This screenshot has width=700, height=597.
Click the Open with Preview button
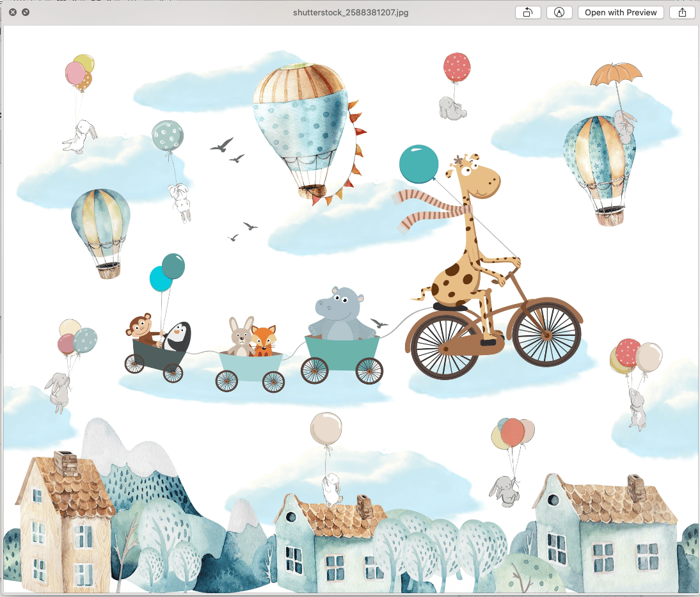621,12
